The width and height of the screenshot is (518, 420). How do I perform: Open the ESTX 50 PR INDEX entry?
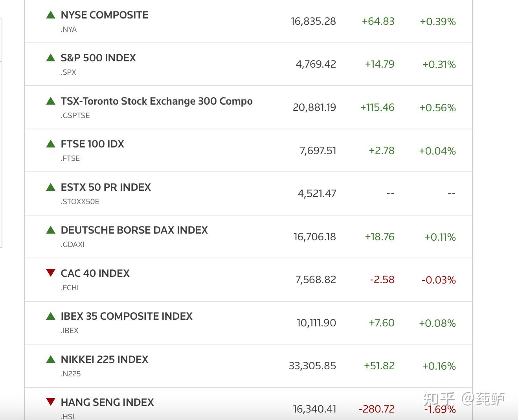tap(106, 187)
